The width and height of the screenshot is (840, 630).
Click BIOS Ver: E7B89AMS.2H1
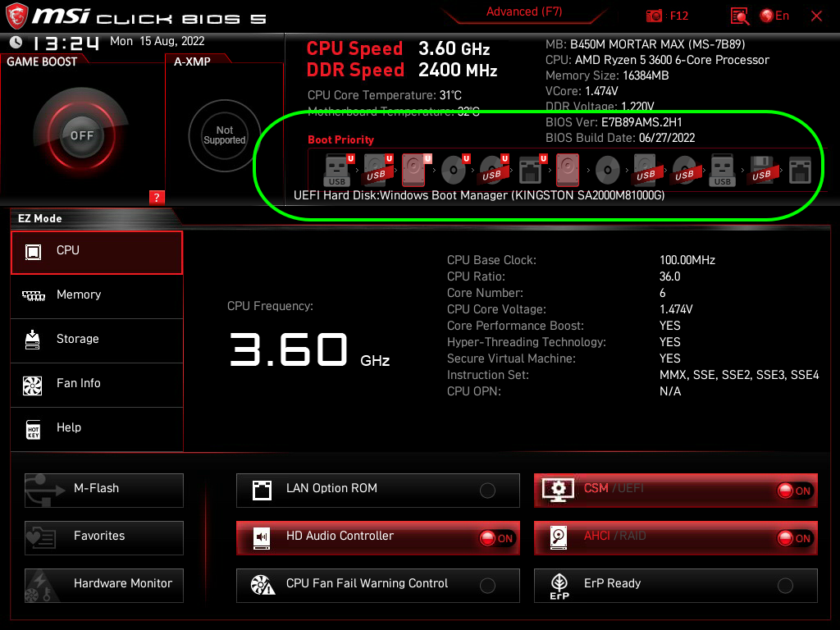(614, 122)
